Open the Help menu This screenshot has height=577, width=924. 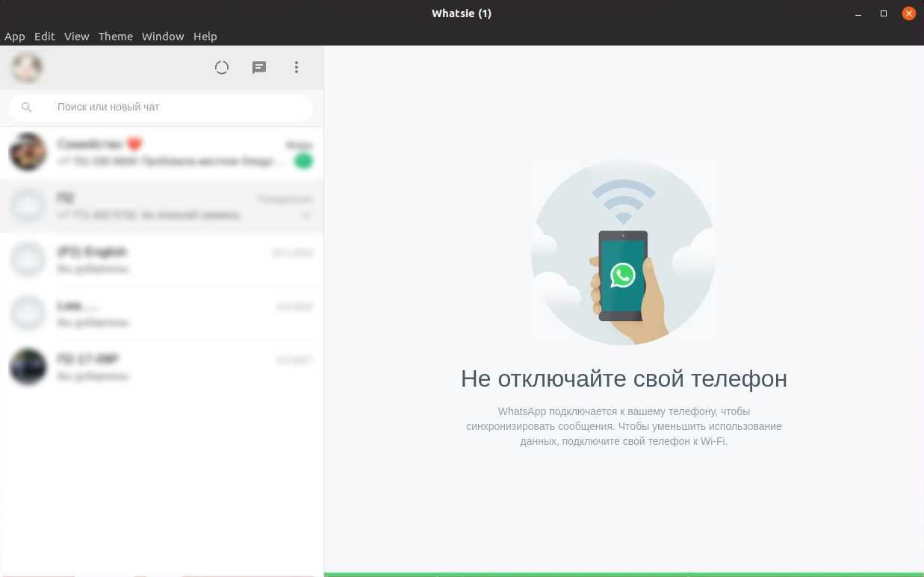[x=205, y=36]
